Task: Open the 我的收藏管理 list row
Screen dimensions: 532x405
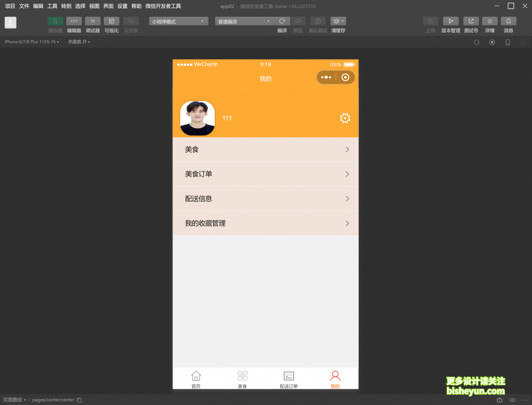Action: coord(266,223)
